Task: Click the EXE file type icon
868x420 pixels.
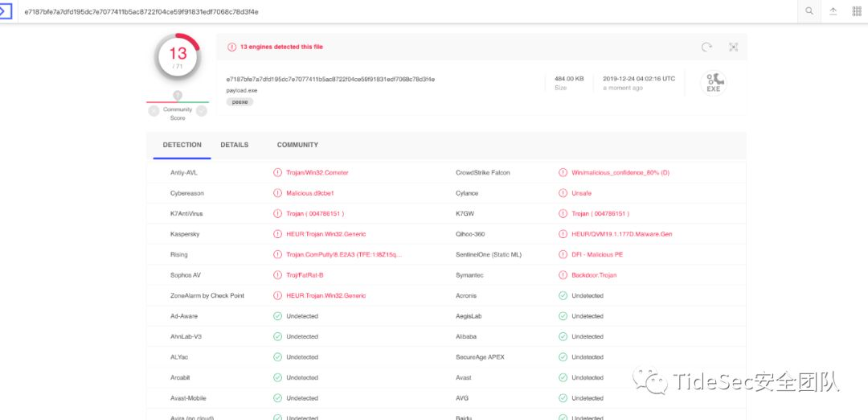Action: [x=713, y=83]
